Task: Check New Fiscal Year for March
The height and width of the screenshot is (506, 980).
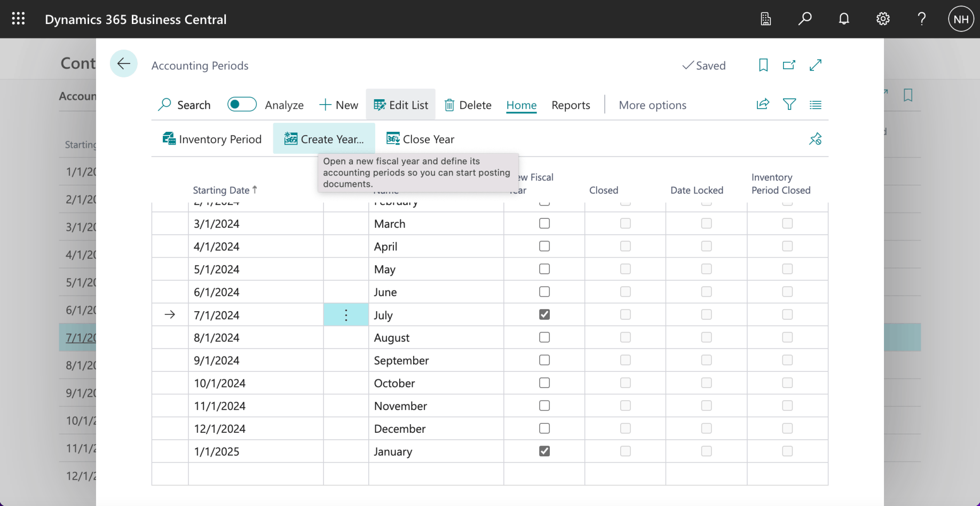Action: click(544, 224)
